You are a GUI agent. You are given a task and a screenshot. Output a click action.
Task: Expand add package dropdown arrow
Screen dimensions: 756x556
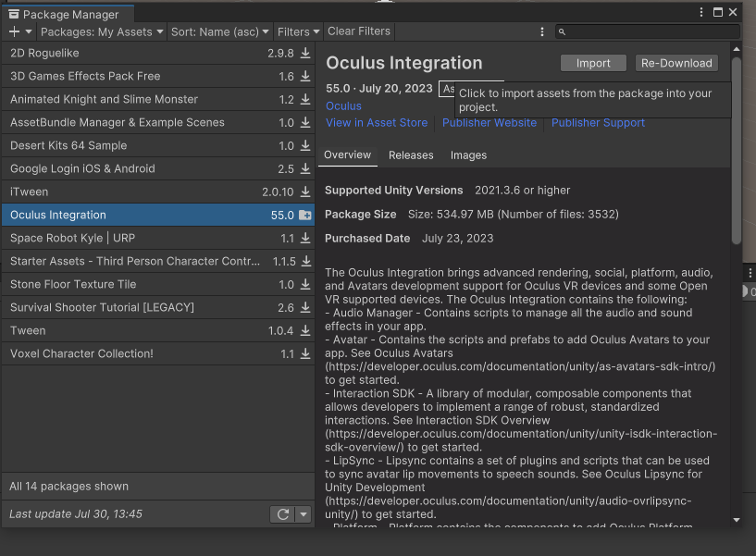point(29,31)
